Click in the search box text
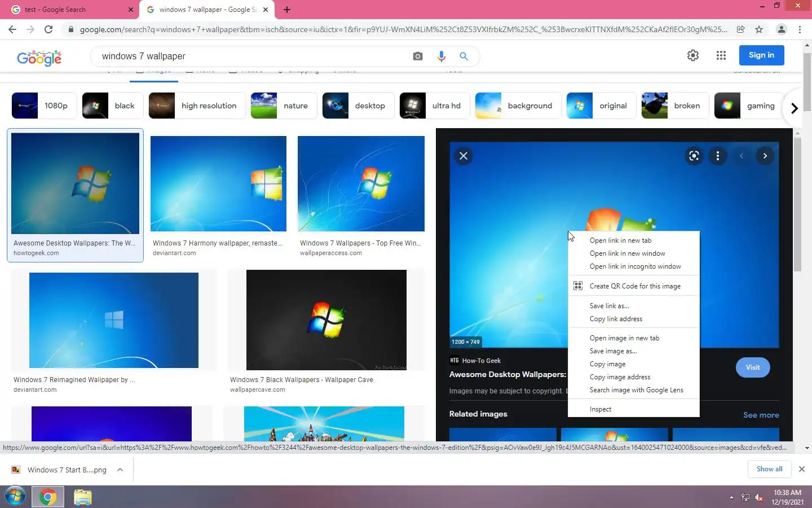Screen dimensions: 812x508 point(144,56)
